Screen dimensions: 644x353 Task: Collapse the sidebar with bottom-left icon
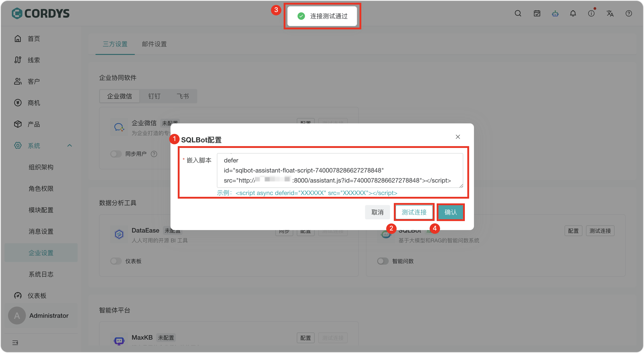click(15, 343)
